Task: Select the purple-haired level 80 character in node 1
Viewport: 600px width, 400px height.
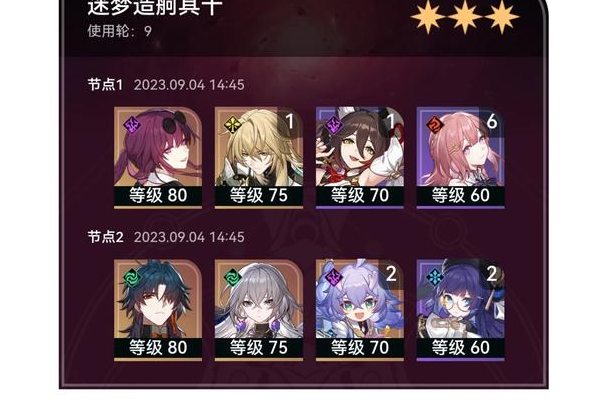Action: coord(158,158)
